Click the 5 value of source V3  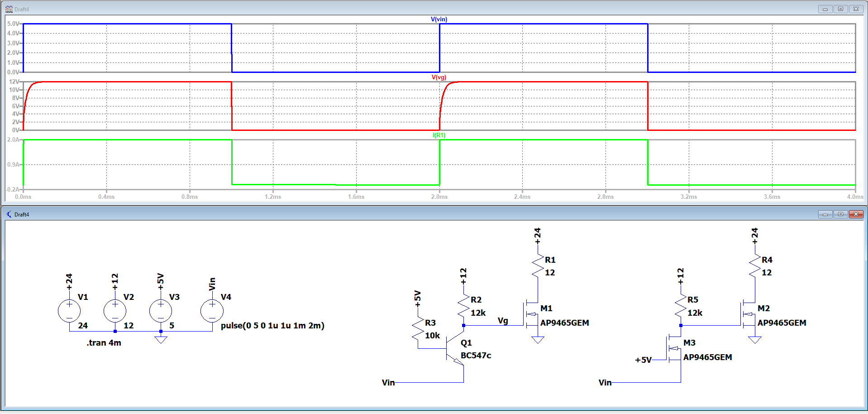[x=172, y=326]
